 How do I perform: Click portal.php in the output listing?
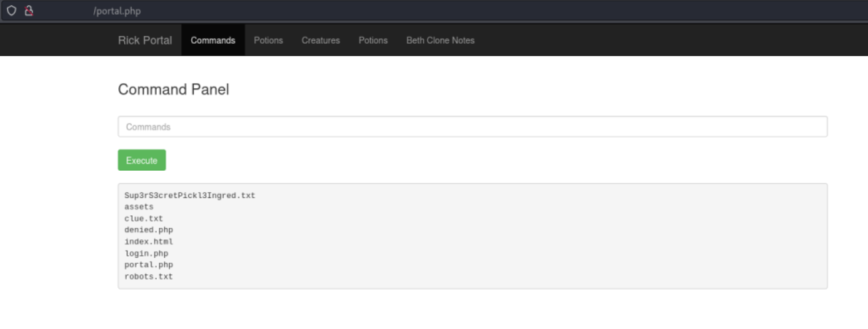click(x=149, y=265)
